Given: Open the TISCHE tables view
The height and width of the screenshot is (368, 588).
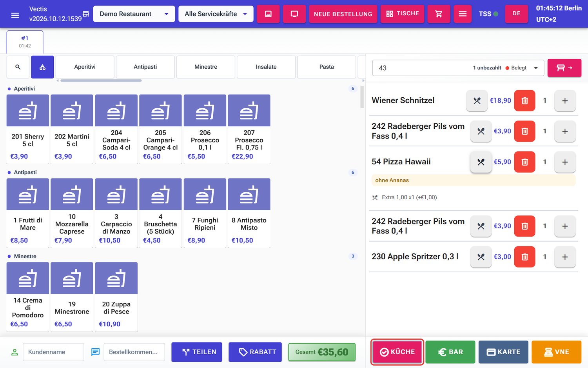Looking at the screenshot, I should [403, 14].
